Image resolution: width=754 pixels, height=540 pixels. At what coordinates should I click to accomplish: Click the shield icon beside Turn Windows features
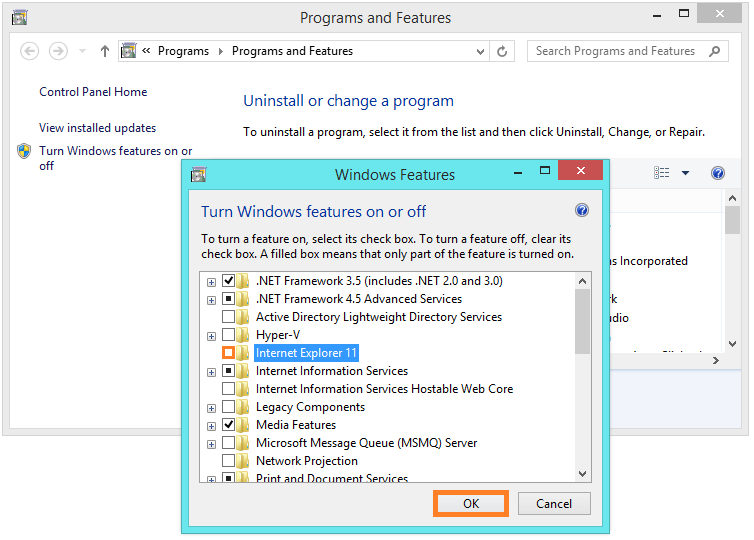tap(24, 151)
